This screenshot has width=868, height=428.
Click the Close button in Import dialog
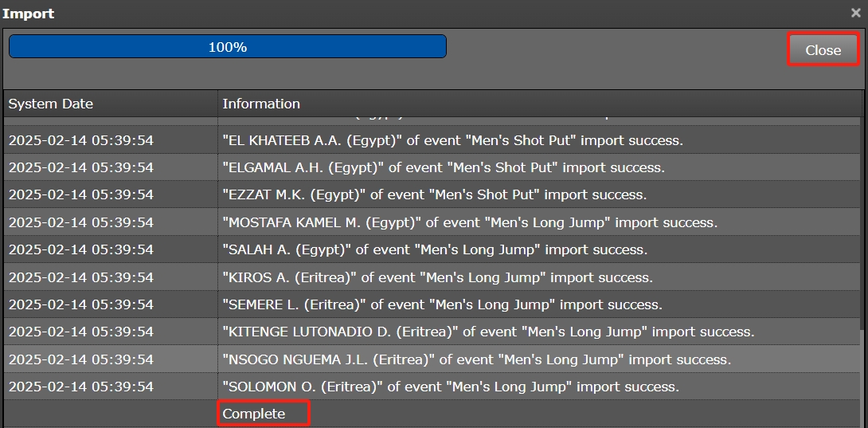coord(823,49)
